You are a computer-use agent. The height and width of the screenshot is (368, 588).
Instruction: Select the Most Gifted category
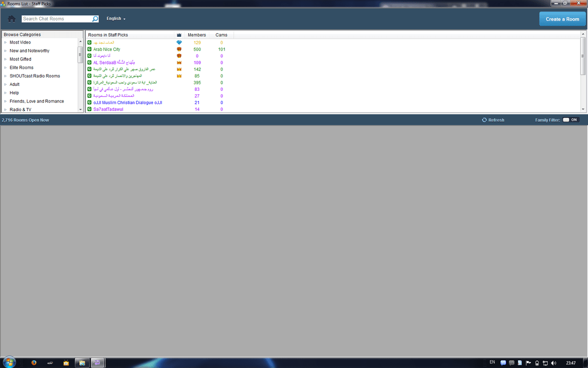click(20, 59)
